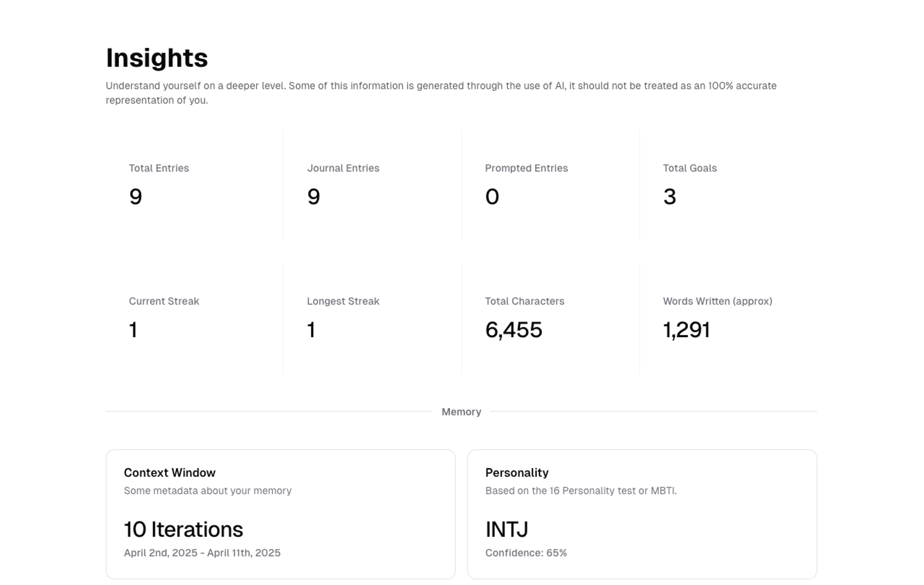Open the Personality card title

(517, 473)
